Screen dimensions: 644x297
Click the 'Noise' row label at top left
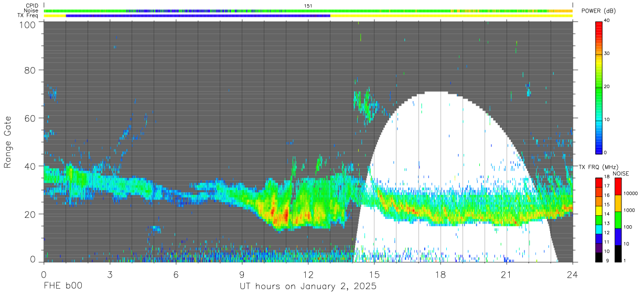pyautogui.click(x=31, y=10)
